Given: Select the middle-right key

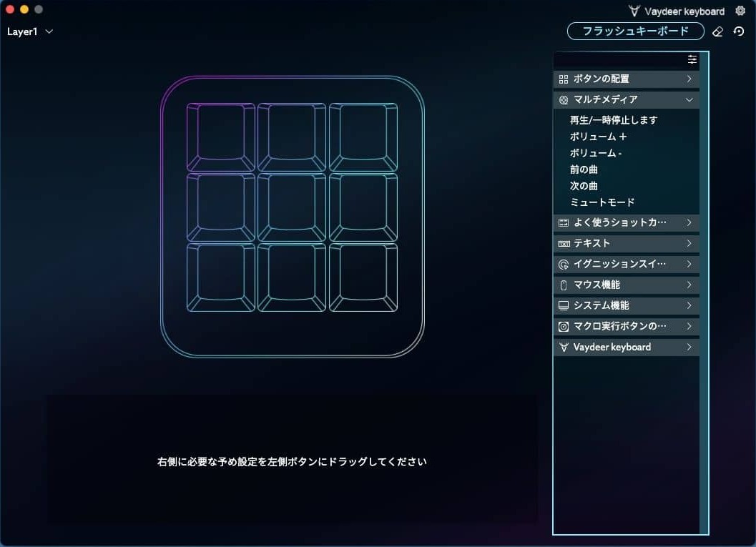Looking at the screenshot, I should 363,207.
